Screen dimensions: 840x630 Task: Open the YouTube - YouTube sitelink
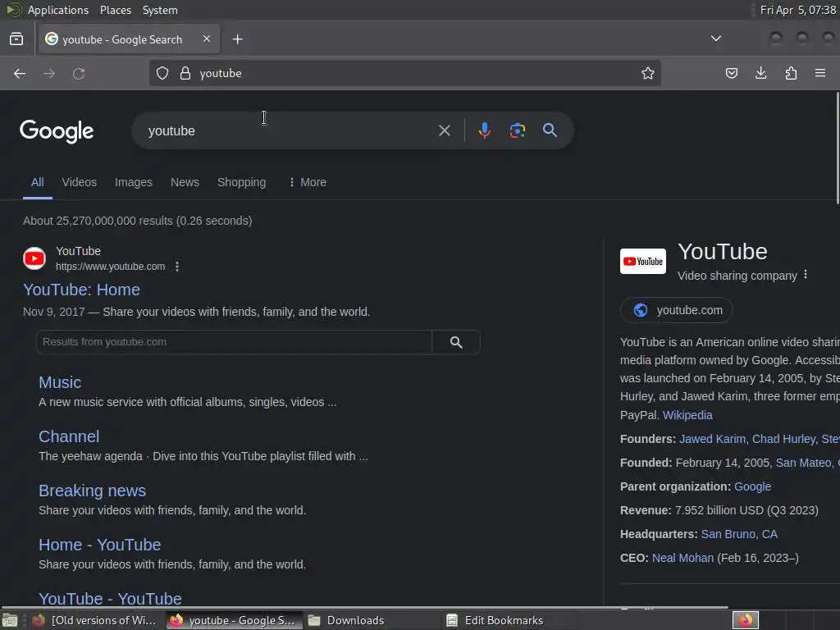point(111,598)
